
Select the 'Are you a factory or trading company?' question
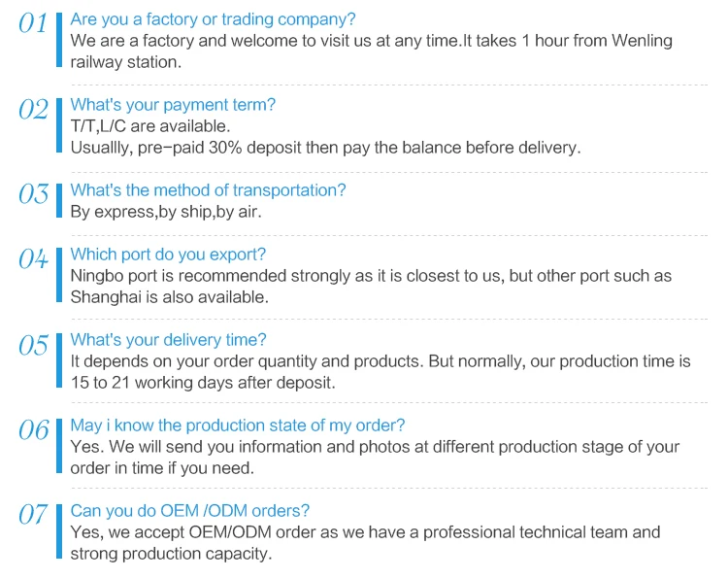pyautogui.click(x=213, y=19)
